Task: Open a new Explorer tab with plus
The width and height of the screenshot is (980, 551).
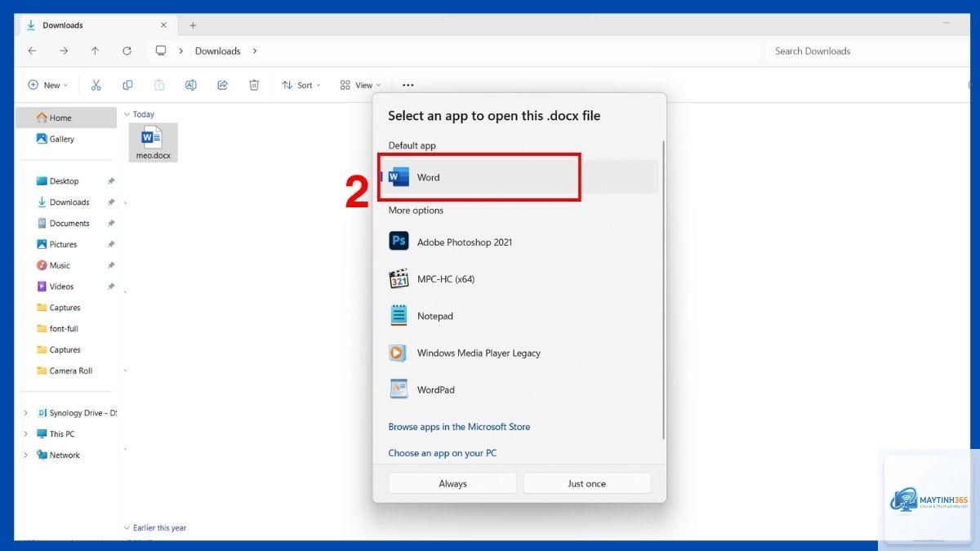Action: pyautogui.click(x=193, y=25)
